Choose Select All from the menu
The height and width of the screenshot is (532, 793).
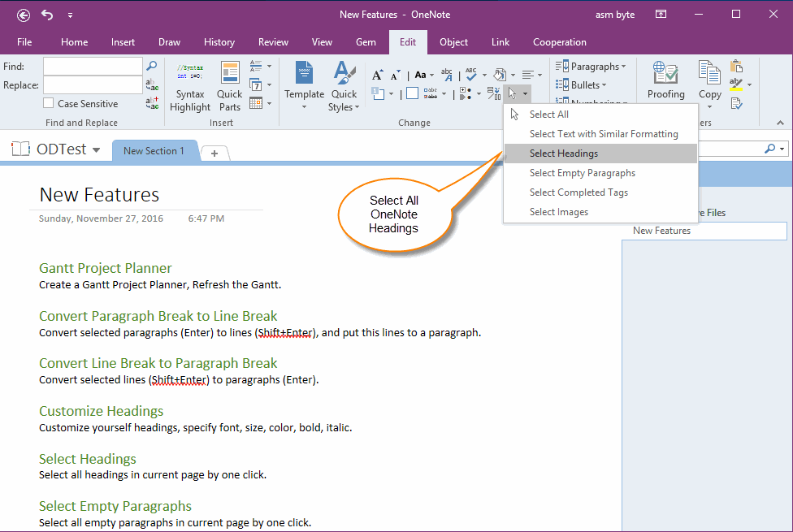tap(600, 115)
